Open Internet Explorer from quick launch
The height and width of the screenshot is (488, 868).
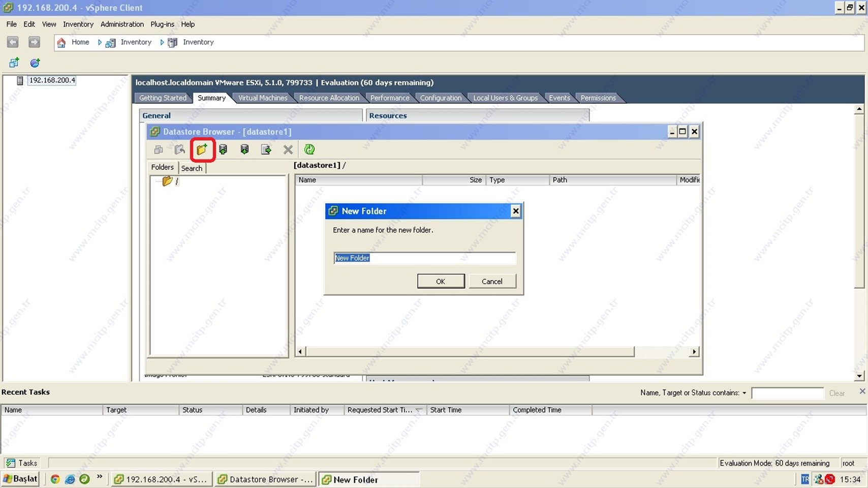(x=70, y=479)
